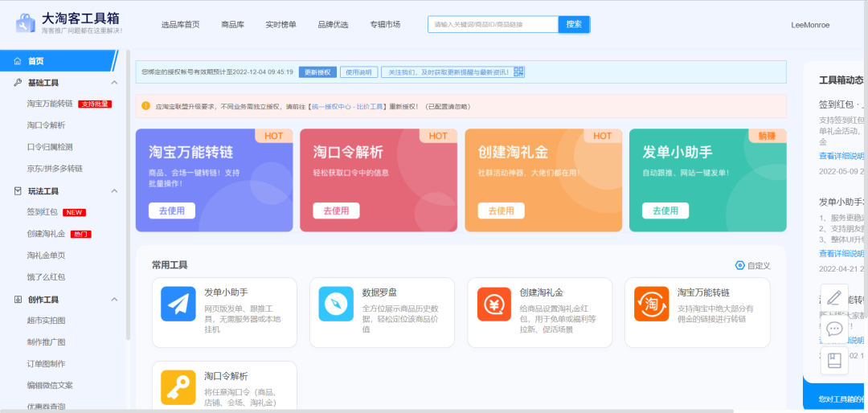Collapse the 基础工具 section chevron
This screenshot has height=413, width=868.
pos(115,83)
